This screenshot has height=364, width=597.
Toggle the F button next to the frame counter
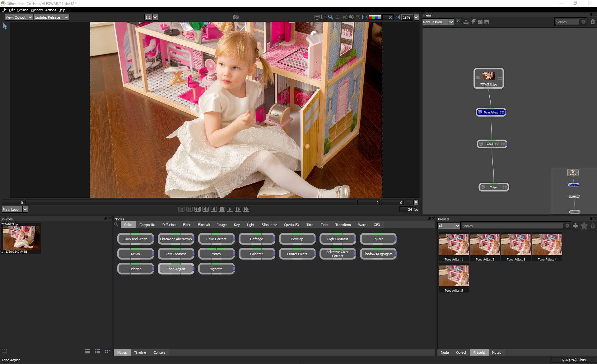pyautogui.click(x=416, y=202)
